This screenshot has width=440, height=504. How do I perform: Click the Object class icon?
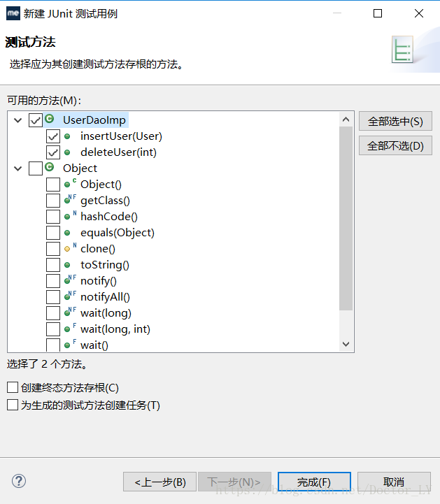coord(49,167)
